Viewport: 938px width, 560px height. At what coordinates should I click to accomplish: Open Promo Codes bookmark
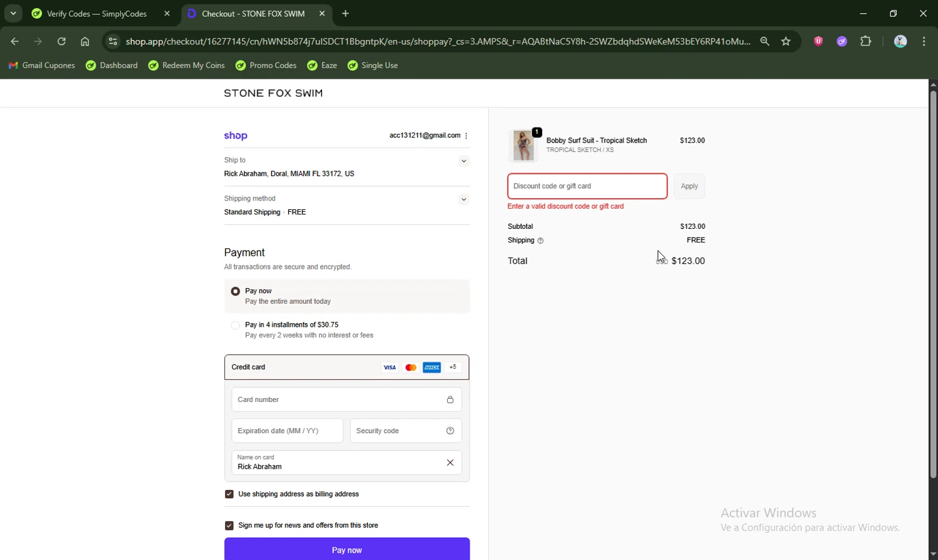pyautogui.click(x=266, y=65)
